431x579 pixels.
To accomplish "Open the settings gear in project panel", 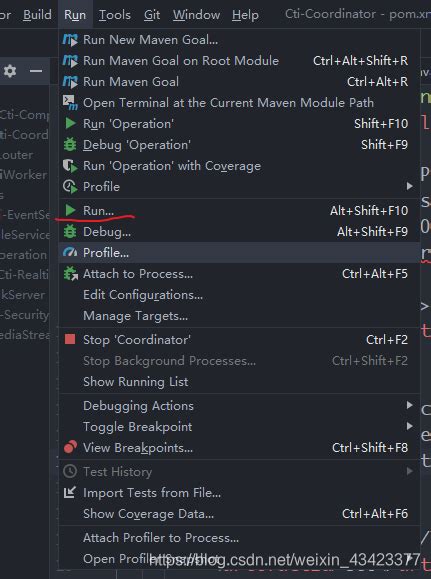I will 10,71.
